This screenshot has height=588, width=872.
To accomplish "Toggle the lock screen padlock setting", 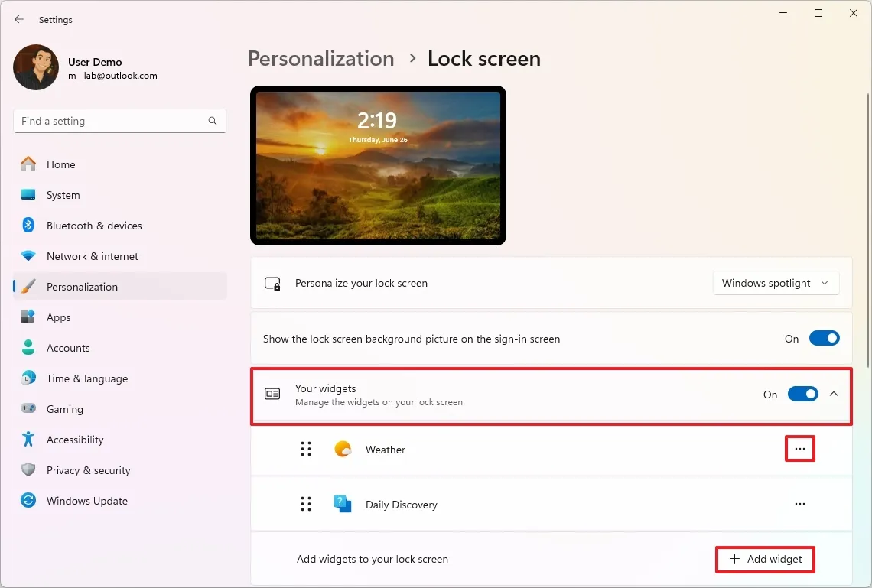I will click(x=272, y=283).
